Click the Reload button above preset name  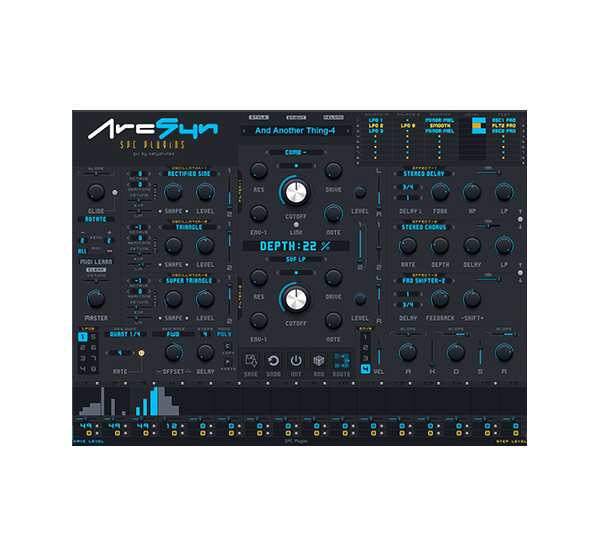pos(333,117)
